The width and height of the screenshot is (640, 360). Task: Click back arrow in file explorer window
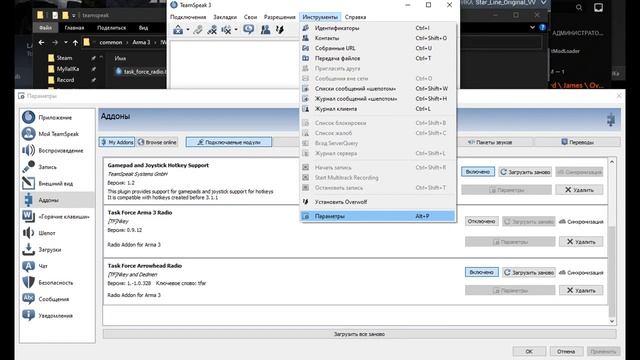[42, 42]
